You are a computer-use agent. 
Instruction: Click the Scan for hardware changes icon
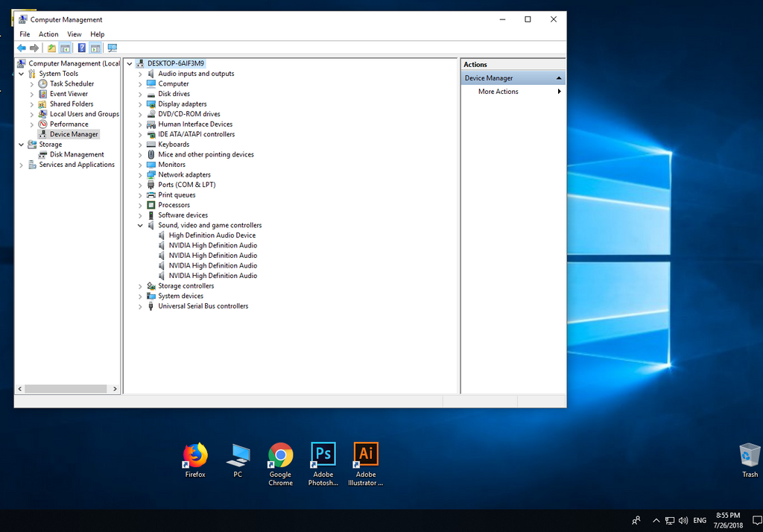[113, 48]
